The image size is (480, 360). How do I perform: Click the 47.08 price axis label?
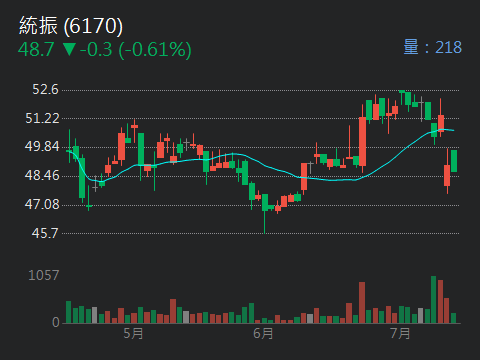pos(42,204)
